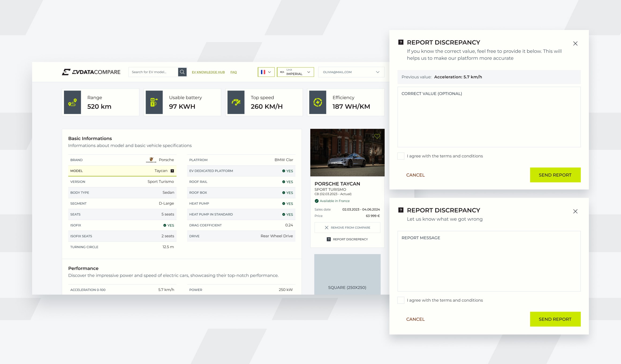Click the Drive Rear Wheel Drive value
621x364 pixels.
tap(277, 236)
